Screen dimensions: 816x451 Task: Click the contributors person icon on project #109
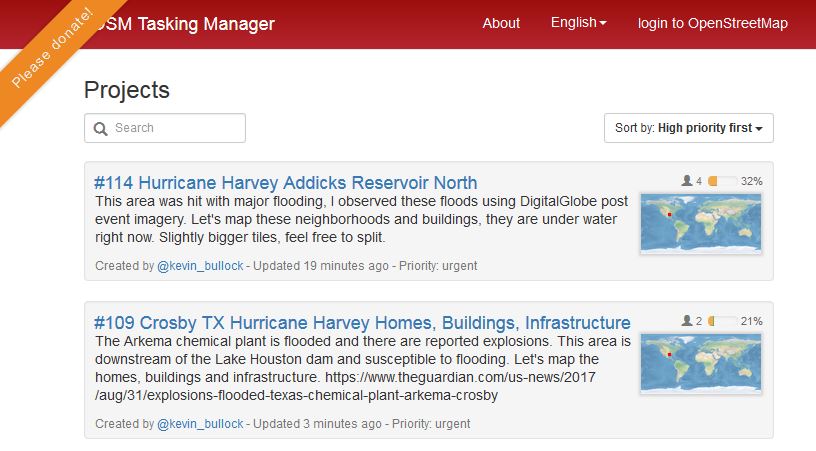686,321
